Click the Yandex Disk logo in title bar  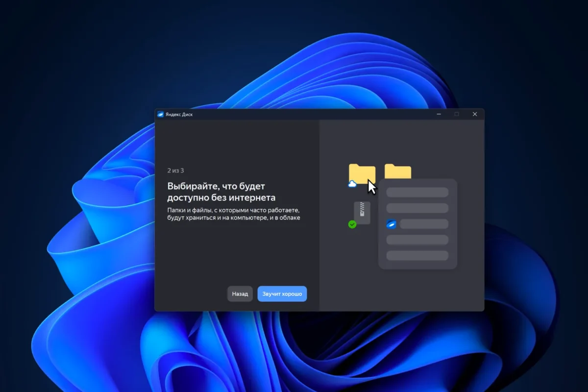point(160,114)
